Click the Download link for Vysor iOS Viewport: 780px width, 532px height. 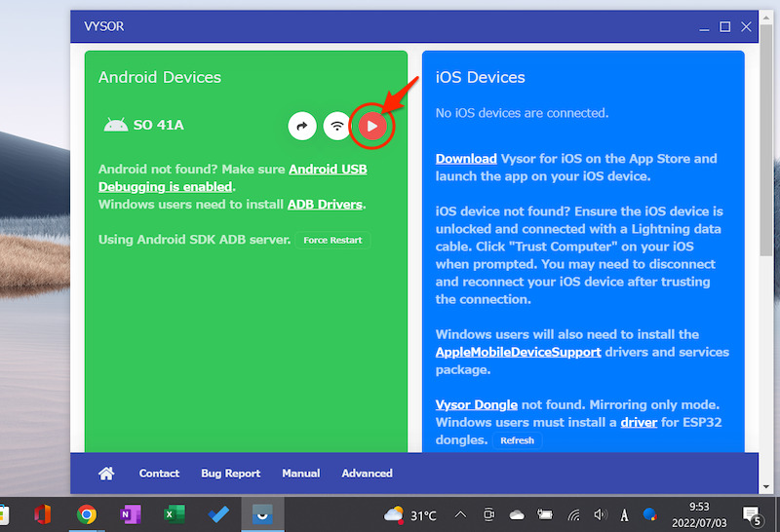coord(466,159)
